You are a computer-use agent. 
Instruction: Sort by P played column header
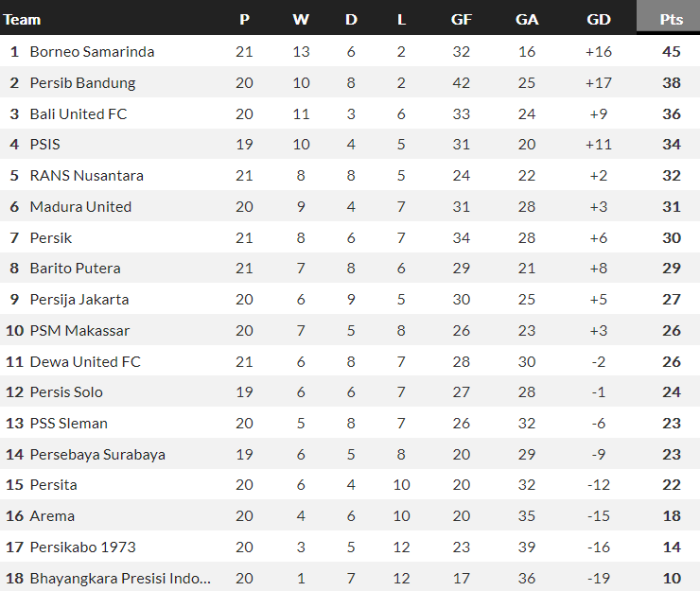pos(244,19)
